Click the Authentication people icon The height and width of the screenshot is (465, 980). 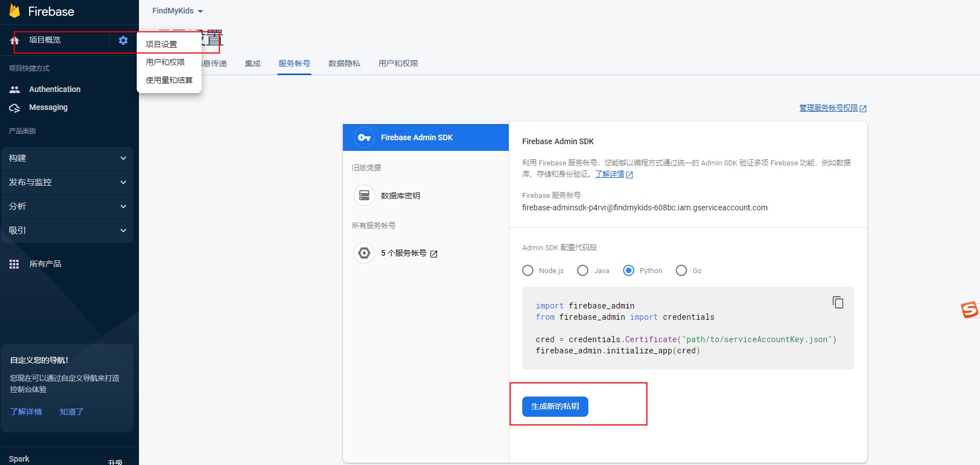click(x=15, y=89)
